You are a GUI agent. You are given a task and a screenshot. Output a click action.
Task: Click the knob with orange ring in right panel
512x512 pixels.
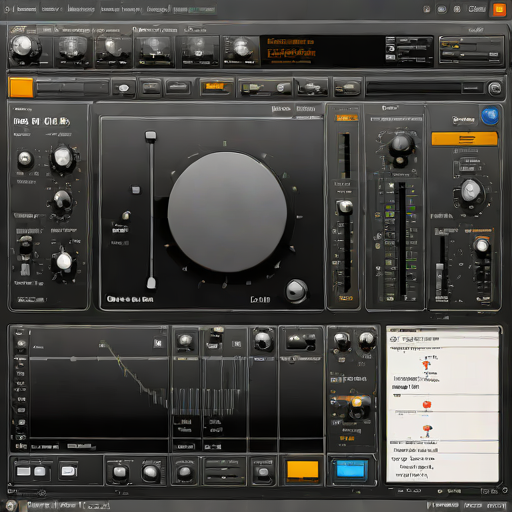[x=482, y=245]
